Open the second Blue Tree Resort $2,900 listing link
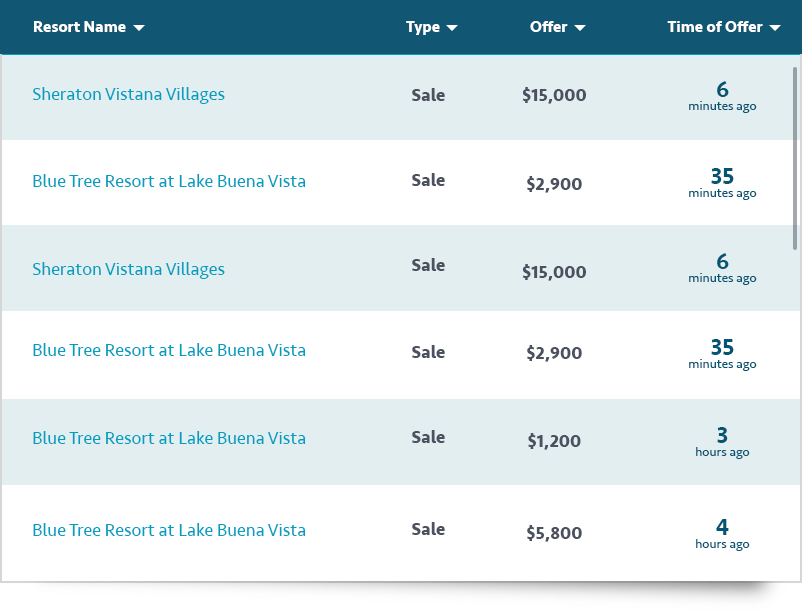802x611 pixels. click(x=169, y=350)
